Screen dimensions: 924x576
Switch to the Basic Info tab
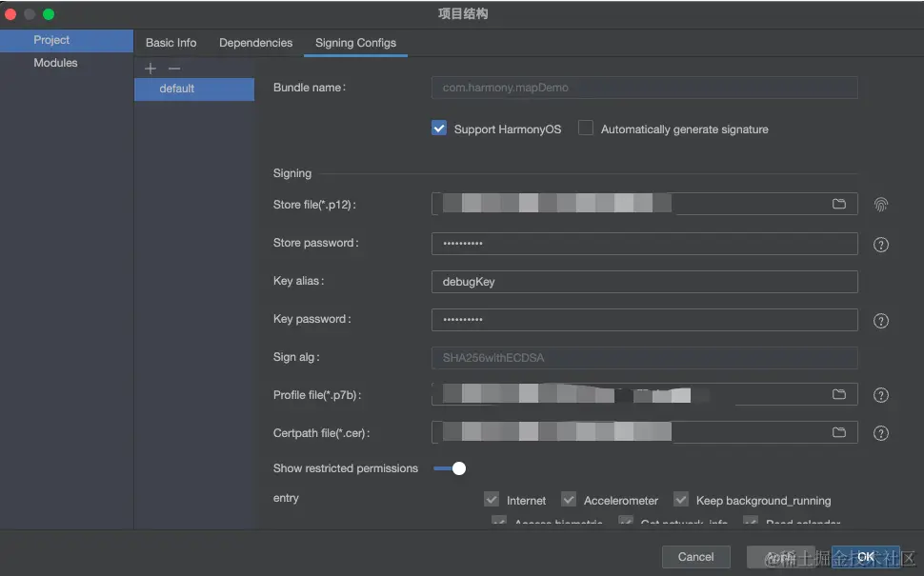click(171, 43)
